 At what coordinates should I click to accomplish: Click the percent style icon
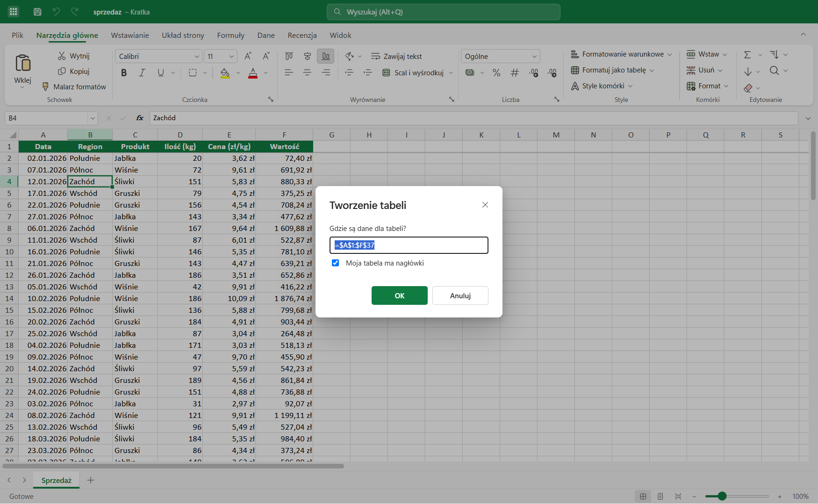[x=496, y=72]
